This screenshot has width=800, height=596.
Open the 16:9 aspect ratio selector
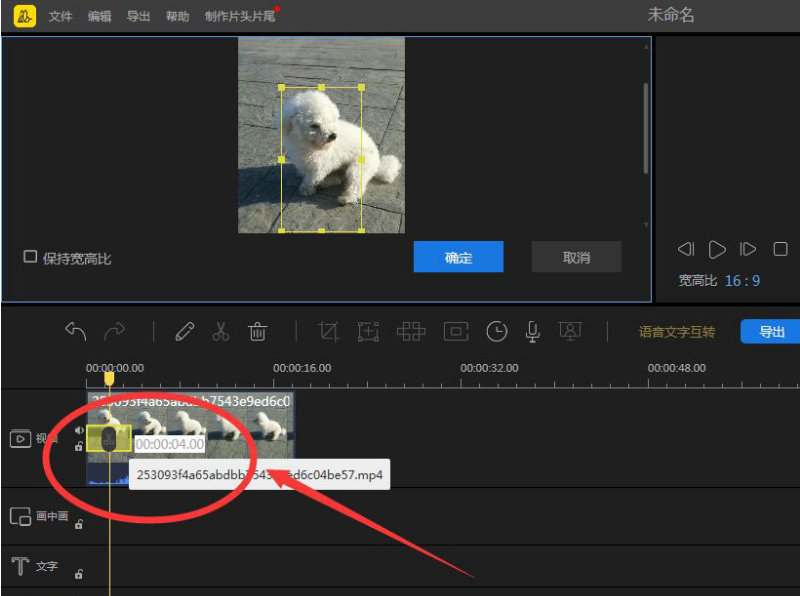coord(742,281)
